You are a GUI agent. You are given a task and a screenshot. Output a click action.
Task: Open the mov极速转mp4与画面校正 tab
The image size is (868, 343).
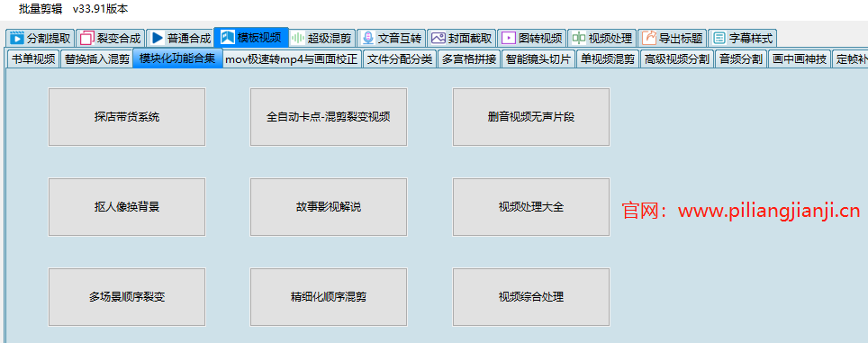pyautogui.click(x=293, y=59)
